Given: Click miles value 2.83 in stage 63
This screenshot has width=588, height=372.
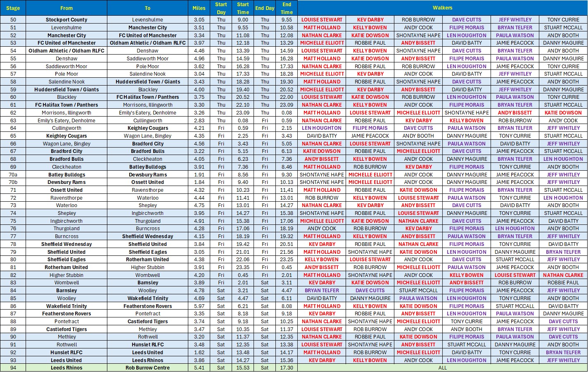Looking at the screenshot, I should click(x=199, y=121).
